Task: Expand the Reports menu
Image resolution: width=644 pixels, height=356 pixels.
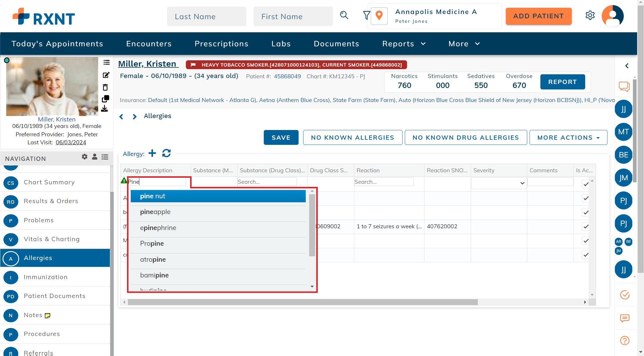Action: [x=404, y=44]
